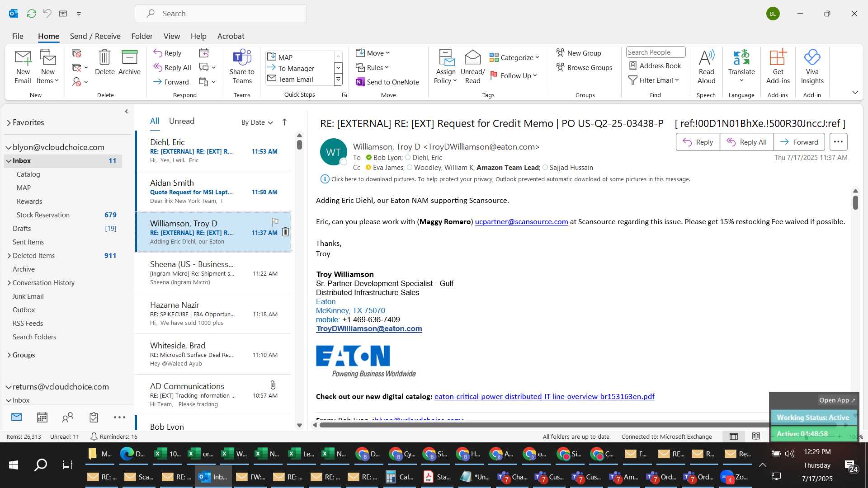
Task: Open the Categorize dropdown
Action: coord(514,57)
